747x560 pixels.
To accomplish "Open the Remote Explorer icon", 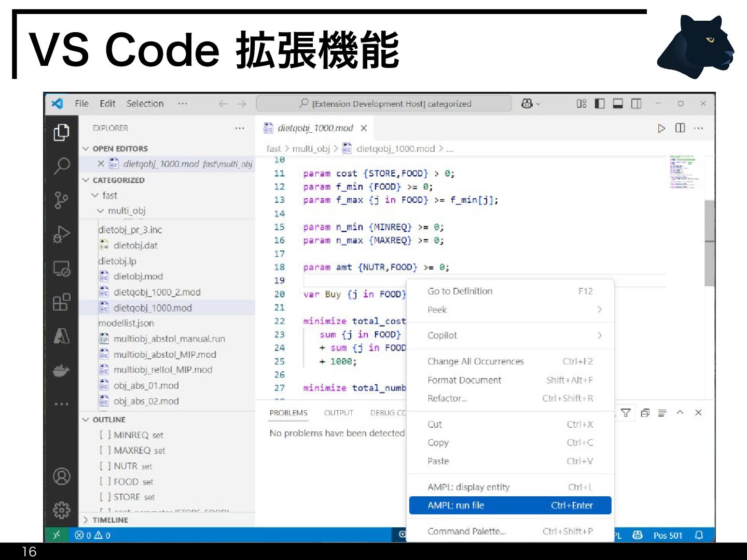I will pos(61,269).
